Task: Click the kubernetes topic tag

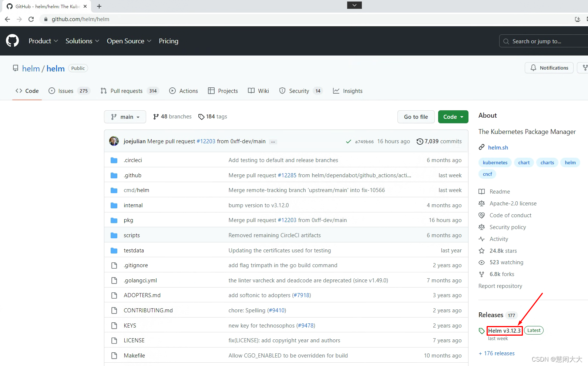Action: tap(495, 162)
